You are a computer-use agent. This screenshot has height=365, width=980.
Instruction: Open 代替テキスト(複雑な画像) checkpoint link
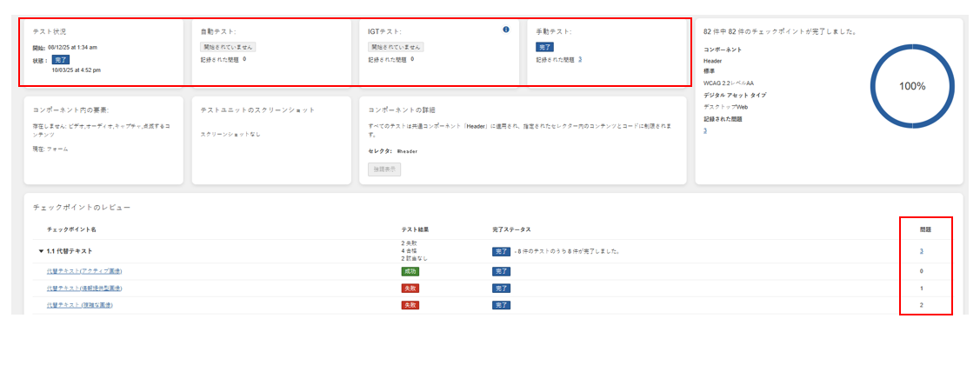point(80,305)
